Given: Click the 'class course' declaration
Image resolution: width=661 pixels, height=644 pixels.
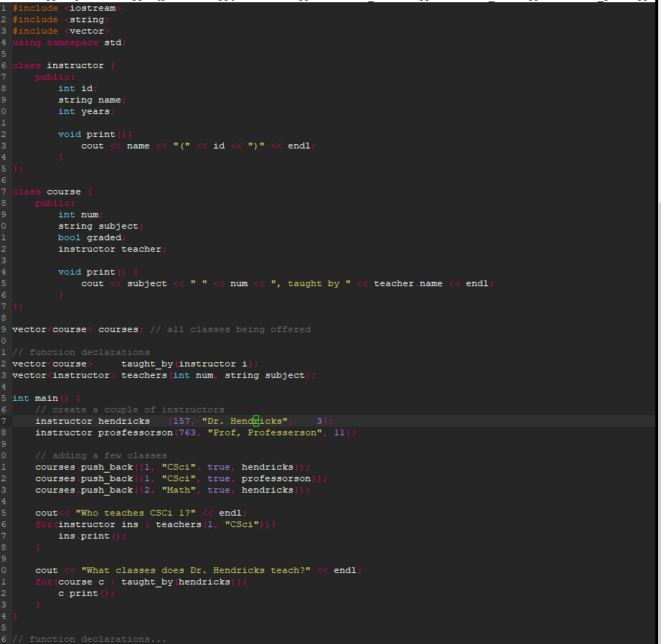Looking at the screenshot, I should [47, 191].
